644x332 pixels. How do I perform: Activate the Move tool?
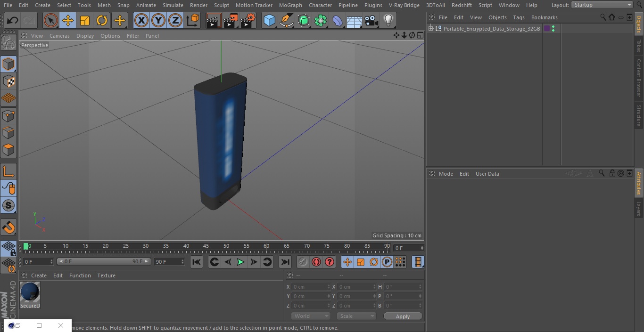(x=68, y=20)
